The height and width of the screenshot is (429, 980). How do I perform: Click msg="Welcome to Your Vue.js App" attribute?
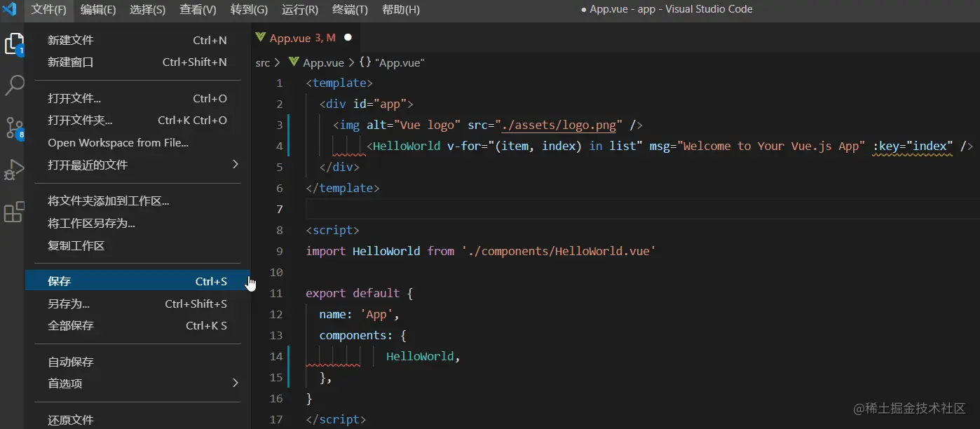757,146
